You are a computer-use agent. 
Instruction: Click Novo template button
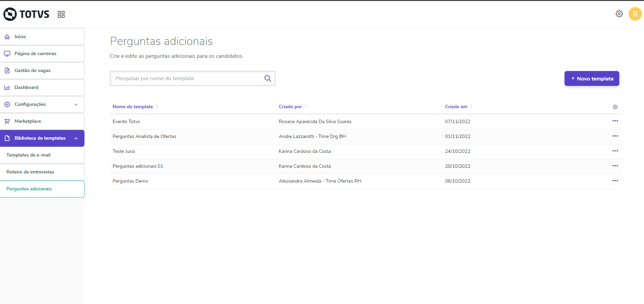592,78
